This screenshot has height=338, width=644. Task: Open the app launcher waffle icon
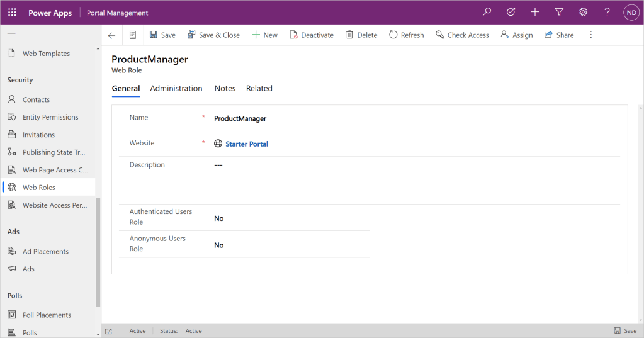click(x=12, y=12)
